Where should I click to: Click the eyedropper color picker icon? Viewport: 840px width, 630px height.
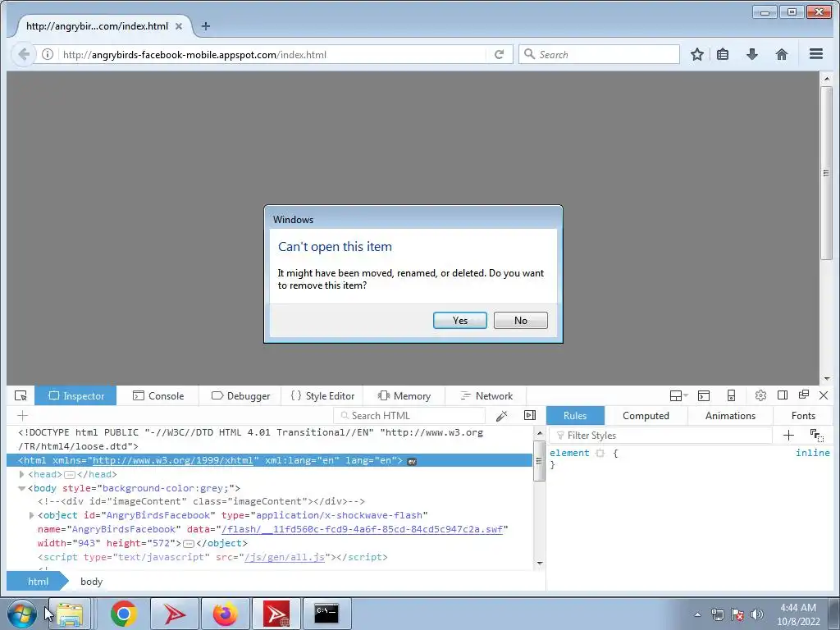[x=502, y=416]
